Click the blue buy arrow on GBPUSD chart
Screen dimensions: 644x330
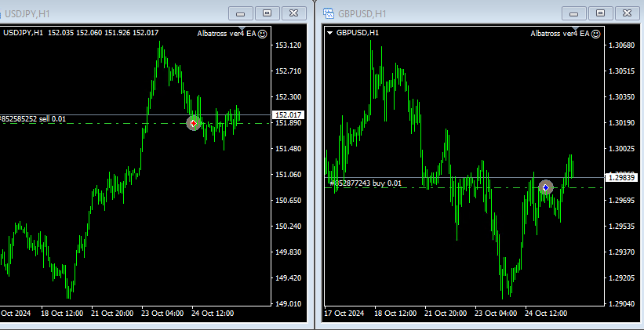(545, 187)
